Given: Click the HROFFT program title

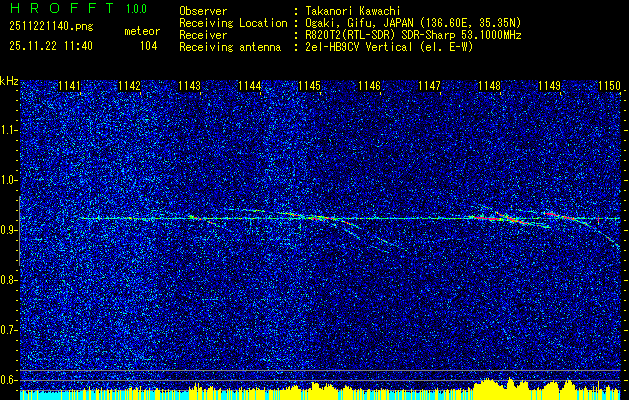Looking at the screenshot, I should pyautogui.click(x=61, y=8).
